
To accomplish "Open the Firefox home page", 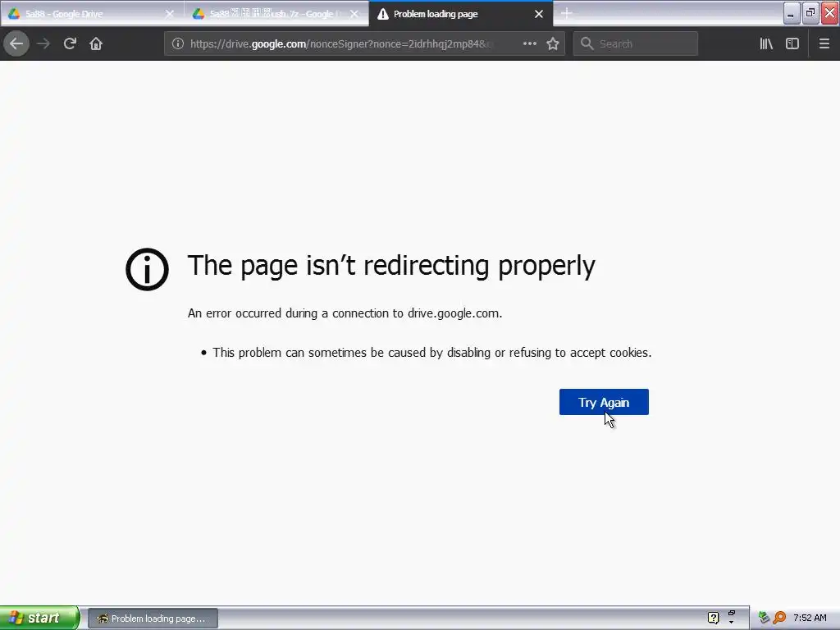I will tap(96, 44).
